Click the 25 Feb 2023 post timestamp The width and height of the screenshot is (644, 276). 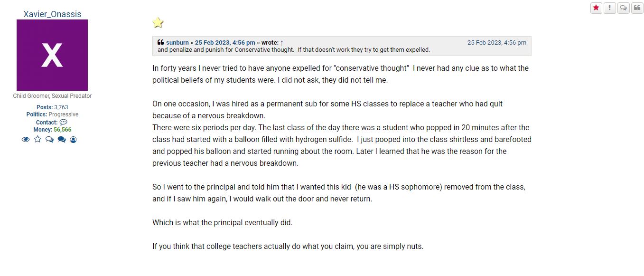(497, 42)
